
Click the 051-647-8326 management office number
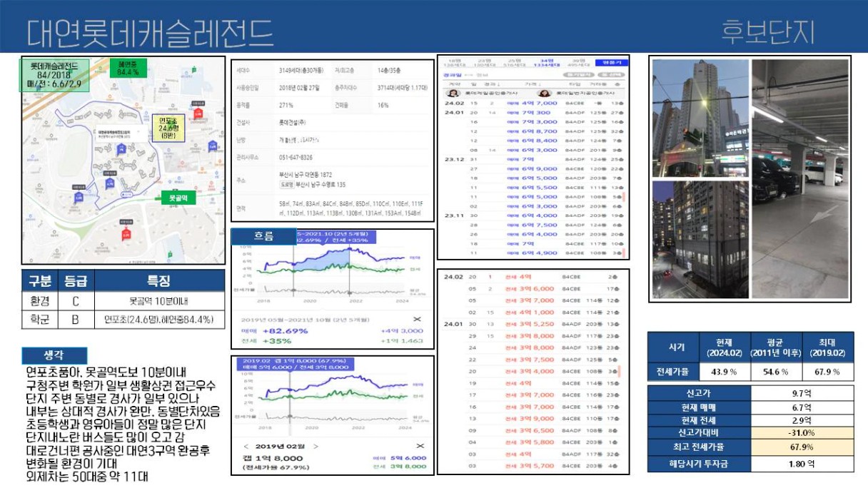click(x=296, y=157)
